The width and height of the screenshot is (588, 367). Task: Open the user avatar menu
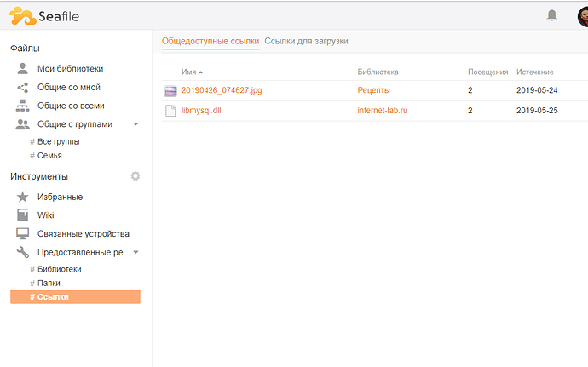click(583, 17)
